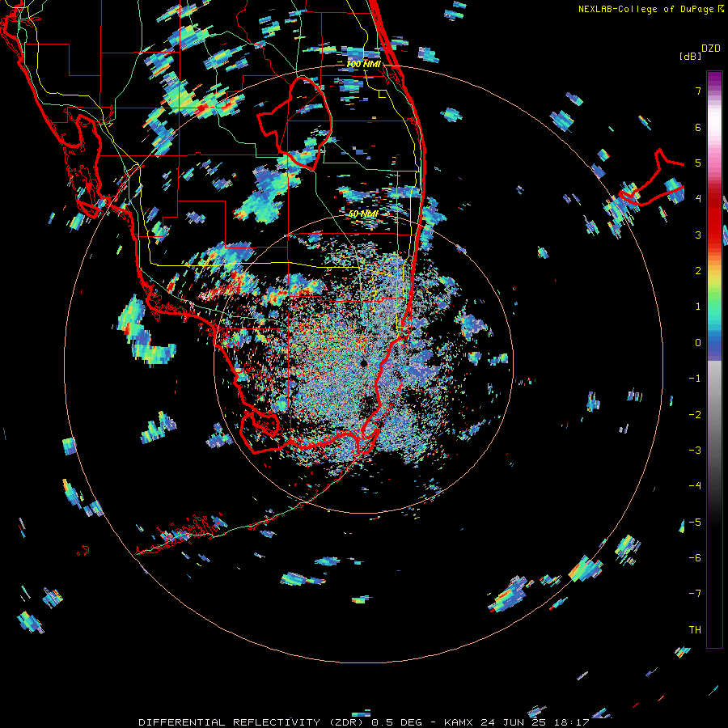Click the TH threshold label on the scale
The width and height of the screenshot is (728, 728).
point(695,630)
